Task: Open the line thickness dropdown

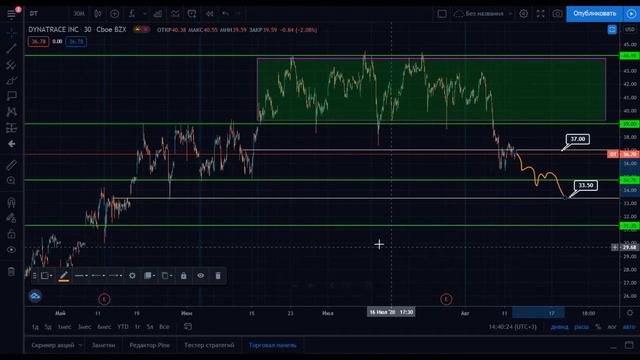Action: 81,276
